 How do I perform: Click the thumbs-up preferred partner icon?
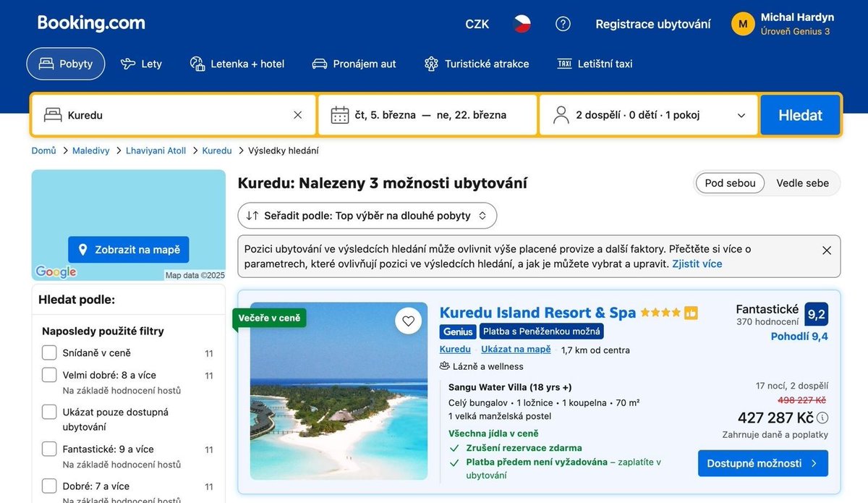pos(691,313)
